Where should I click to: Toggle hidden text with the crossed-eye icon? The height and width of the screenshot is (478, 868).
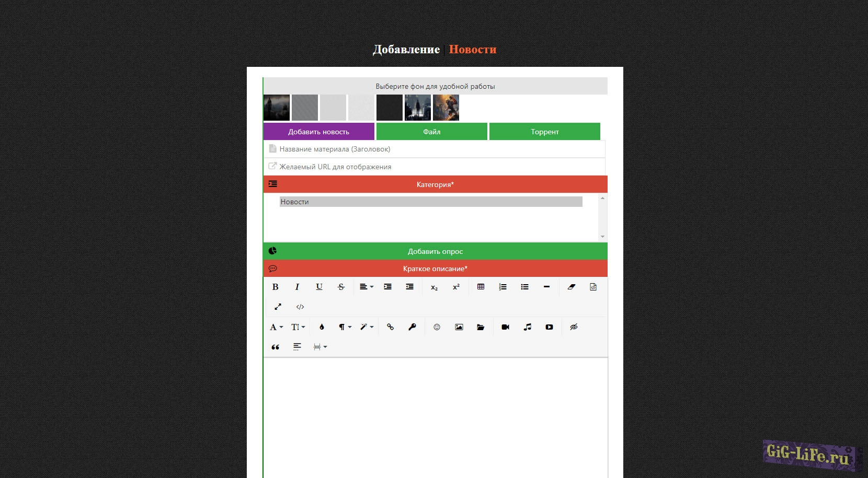(x=574, y=327)
